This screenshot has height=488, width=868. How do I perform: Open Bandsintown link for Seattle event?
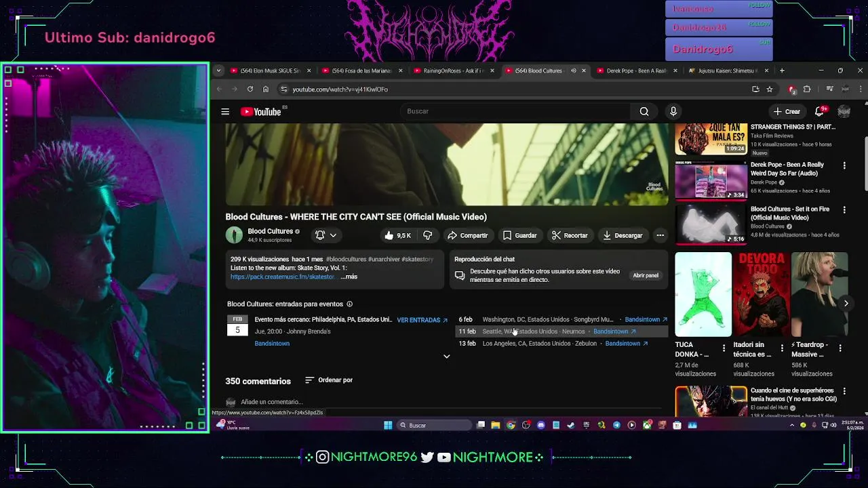click(x=614, y=331)
